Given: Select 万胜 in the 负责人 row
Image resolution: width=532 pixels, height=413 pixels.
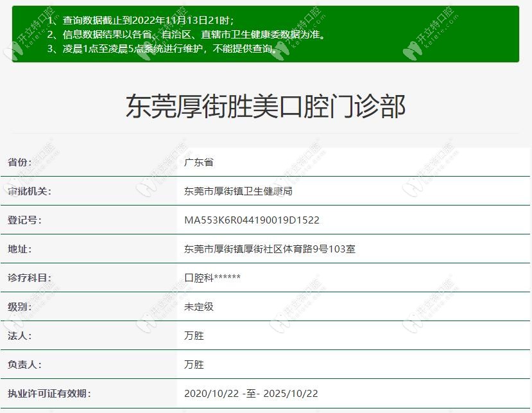Looking at the screenshot, I should (194, 364).
